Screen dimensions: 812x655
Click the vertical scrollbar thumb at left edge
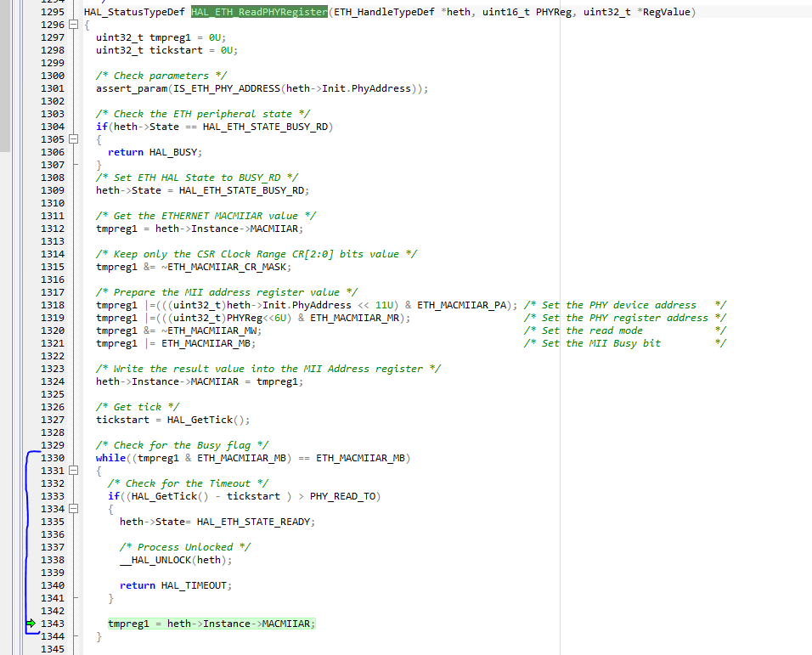pos(4,76)
